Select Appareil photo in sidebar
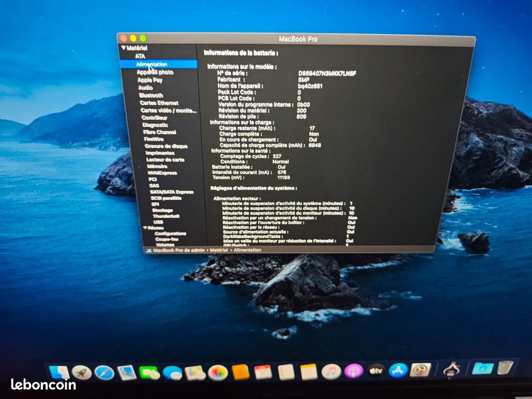The height and width of the screenshot is (399, 532). [155, 72]
